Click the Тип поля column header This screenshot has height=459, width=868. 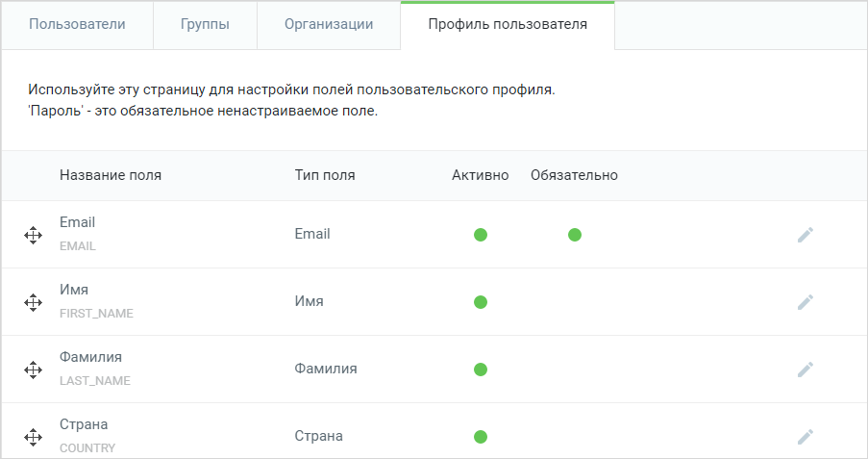(x=325, y=175)
